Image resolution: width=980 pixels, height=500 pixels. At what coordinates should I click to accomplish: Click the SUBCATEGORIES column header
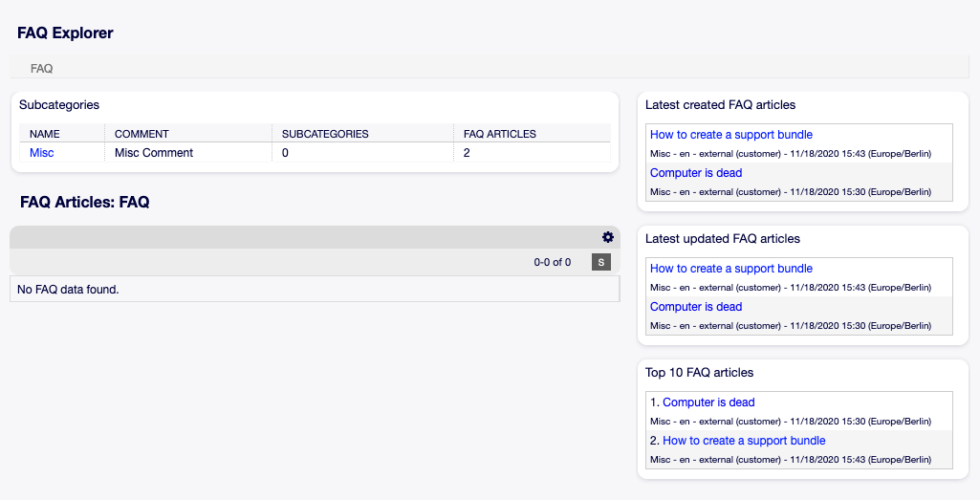[x=325, y=134]
